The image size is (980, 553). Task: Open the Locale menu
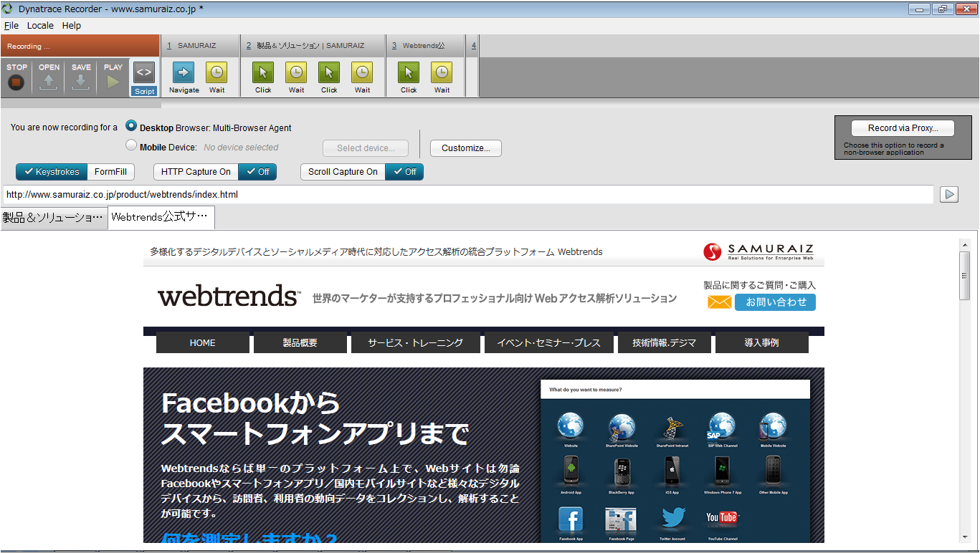coord(40,26)
